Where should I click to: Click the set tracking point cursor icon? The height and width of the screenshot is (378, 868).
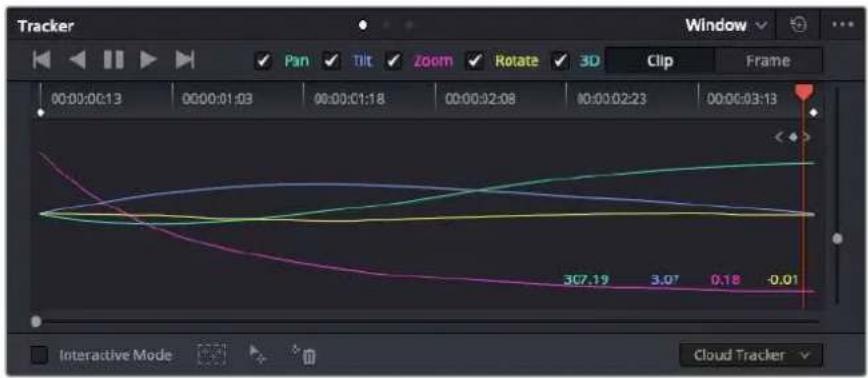[257, 355]
